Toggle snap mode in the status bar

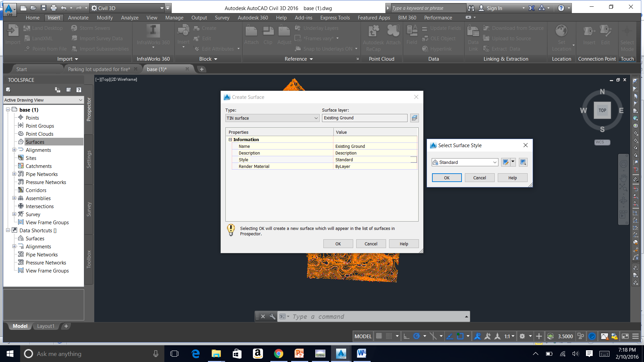click(x=388, y=336)
